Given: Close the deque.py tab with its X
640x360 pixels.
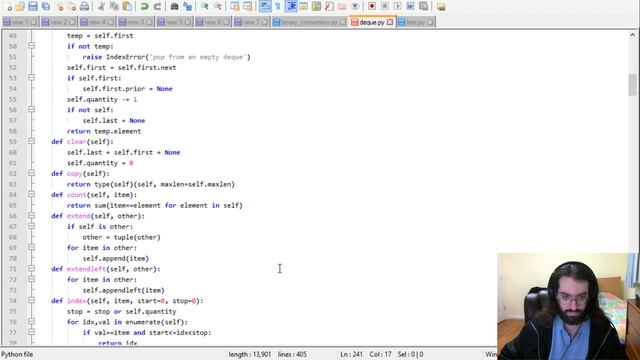Looking at the screenshot, I should click(x=390, y=22).
